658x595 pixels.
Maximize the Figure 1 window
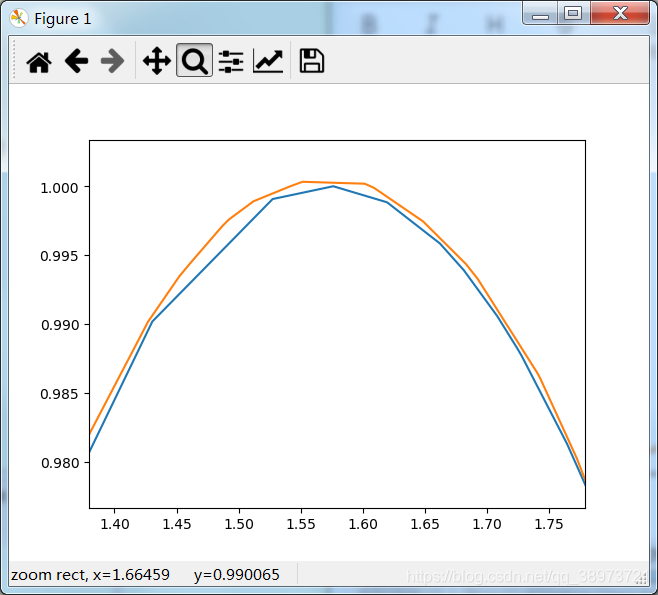[x=573, y=13]
